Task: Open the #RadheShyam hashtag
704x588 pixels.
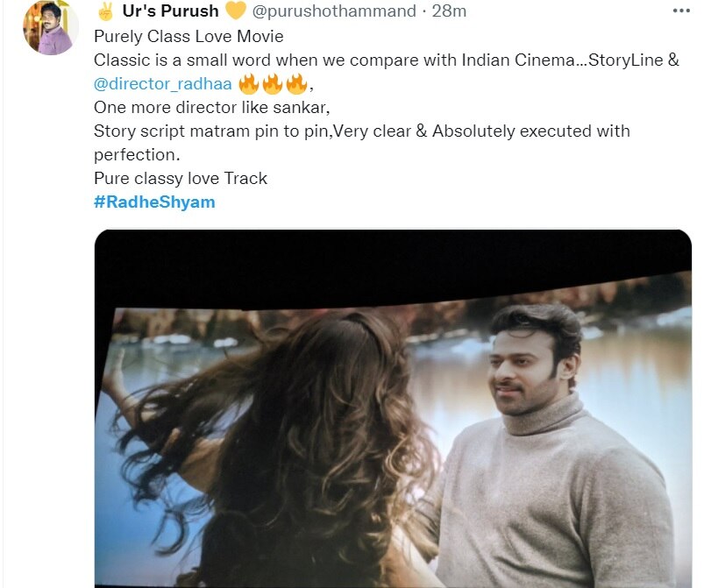Action: (x=153, y=202)
